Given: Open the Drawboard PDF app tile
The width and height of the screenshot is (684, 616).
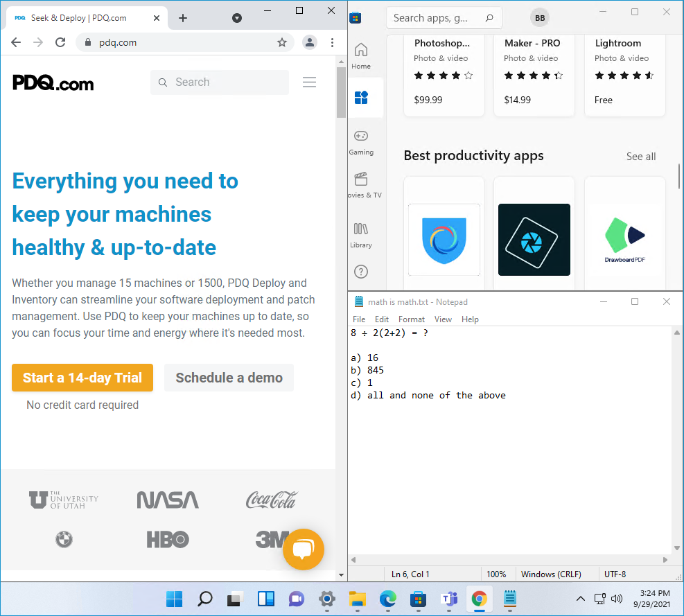Looking at the screenshot, I should 624,240.
